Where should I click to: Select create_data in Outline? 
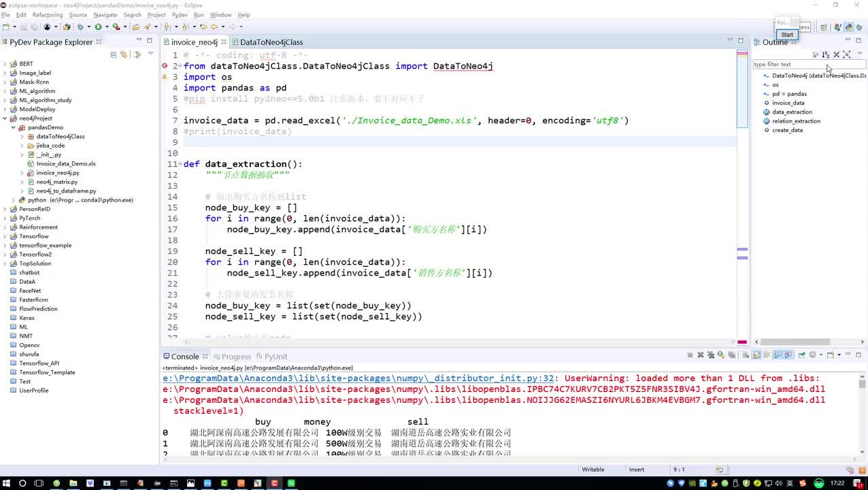tap(787, 130)
